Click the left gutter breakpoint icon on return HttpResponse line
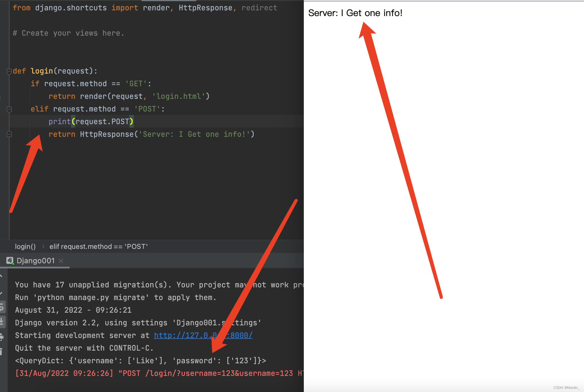The width and height of the screenshot is (584, 392). pos(9,134)
